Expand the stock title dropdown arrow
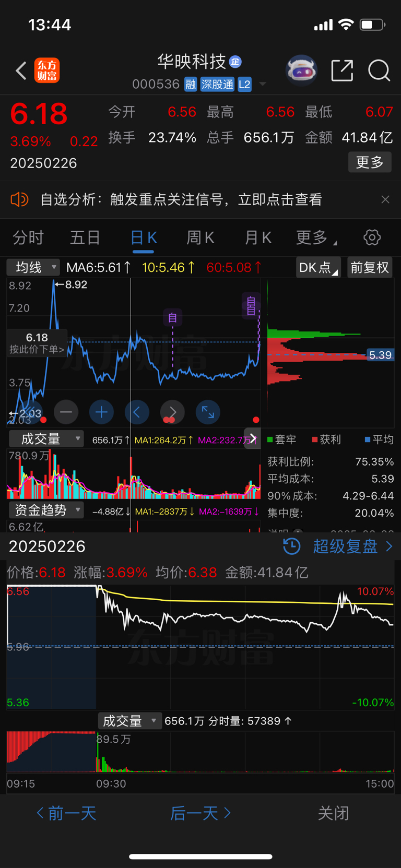The image size is (401, 868). [x=263, y=84]
